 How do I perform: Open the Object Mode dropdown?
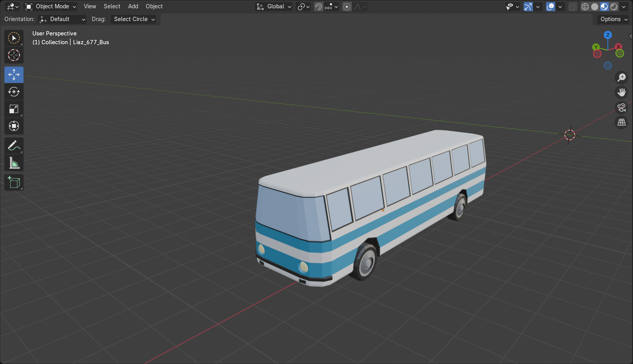tap(51, 7)
